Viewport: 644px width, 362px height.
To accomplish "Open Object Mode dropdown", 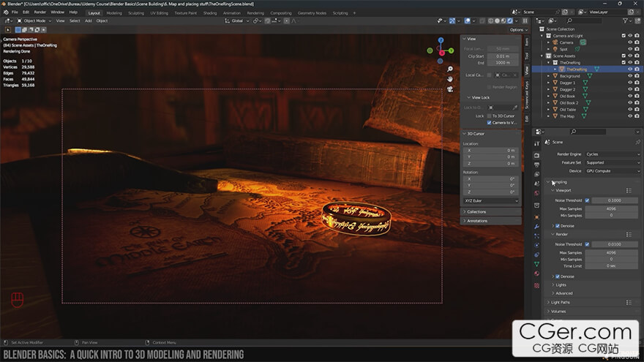I will coord(34,20).
